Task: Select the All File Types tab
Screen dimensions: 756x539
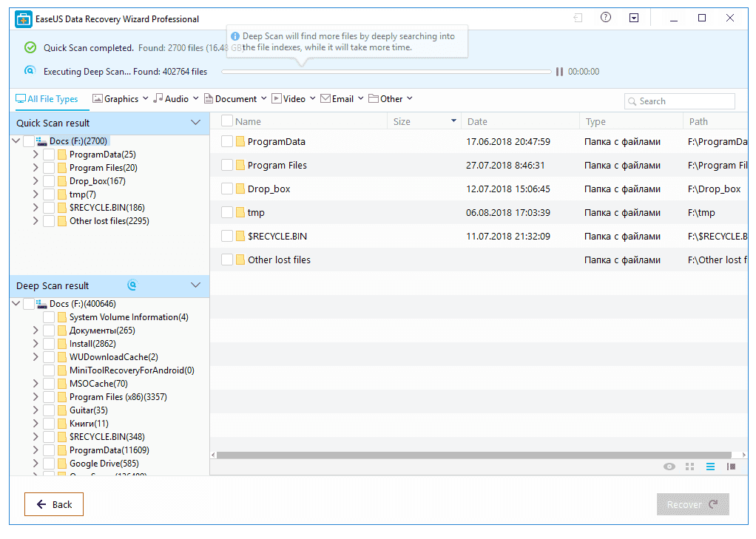Action: pyautogui.click(x=47, y=99)
